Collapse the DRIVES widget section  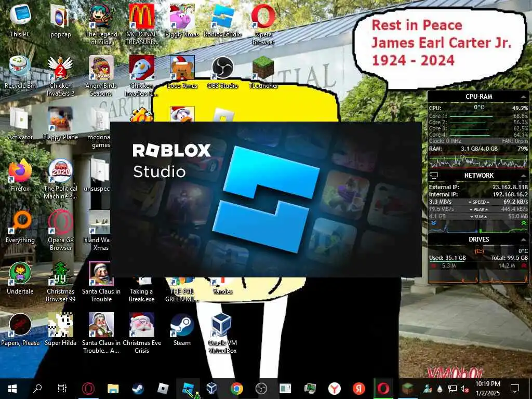coord(523,240)
